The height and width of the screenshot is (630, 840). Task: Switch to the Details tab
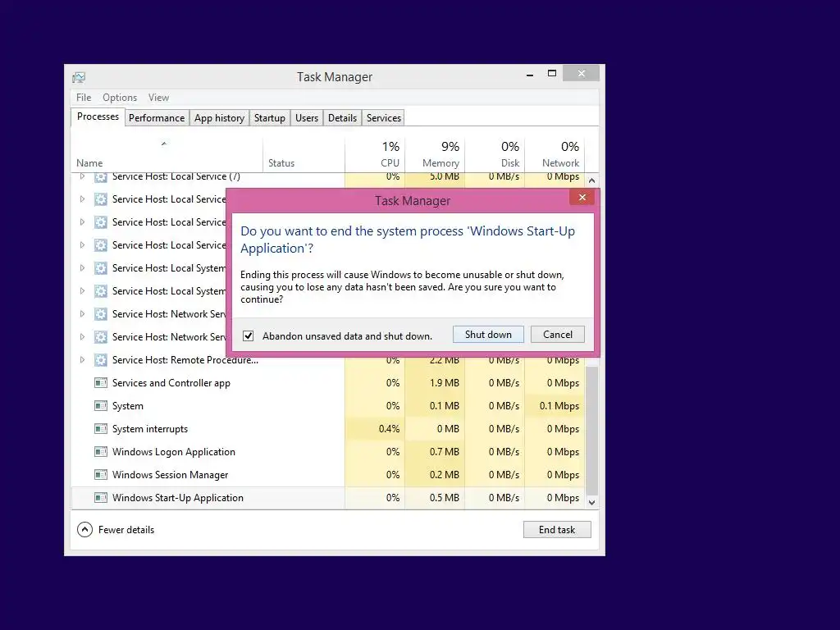(x=342, y=118)
